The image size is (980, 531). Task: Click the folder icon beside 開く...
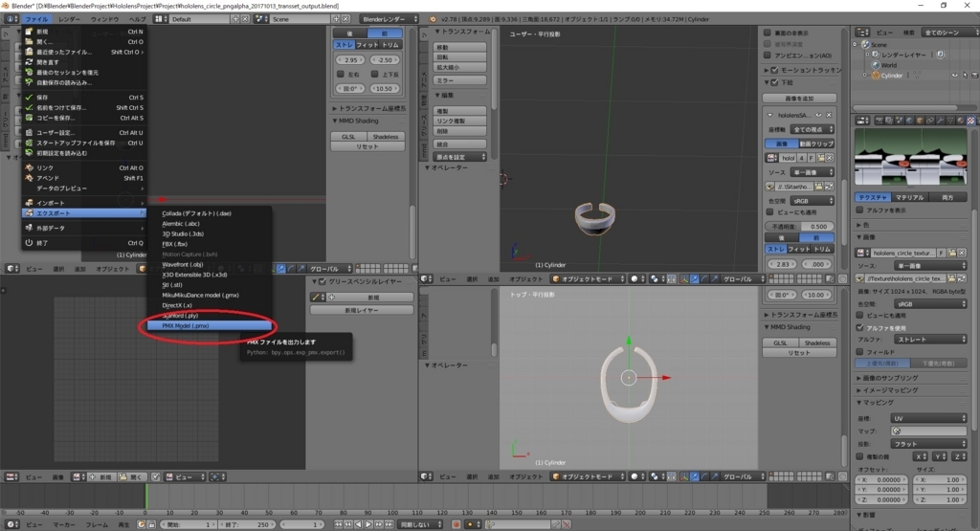click(x=29, y=41)
